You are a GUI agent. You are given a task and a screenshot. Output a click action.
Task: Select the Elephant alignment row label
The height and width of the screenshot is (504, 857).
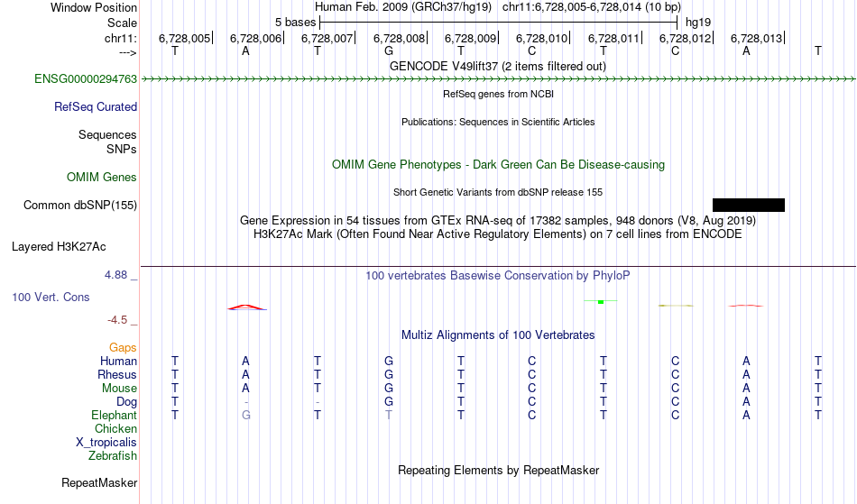click(115, 416)
